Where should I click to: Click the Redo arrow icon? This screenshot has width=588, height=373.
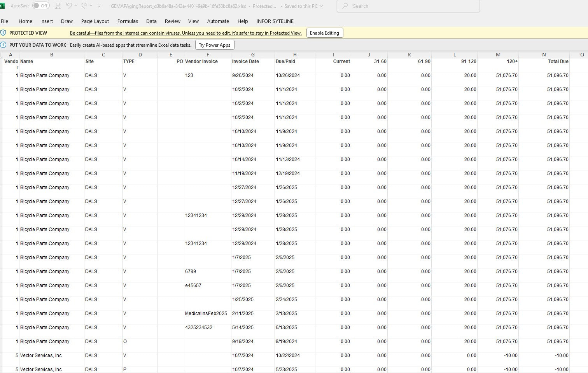click(84, 6)
